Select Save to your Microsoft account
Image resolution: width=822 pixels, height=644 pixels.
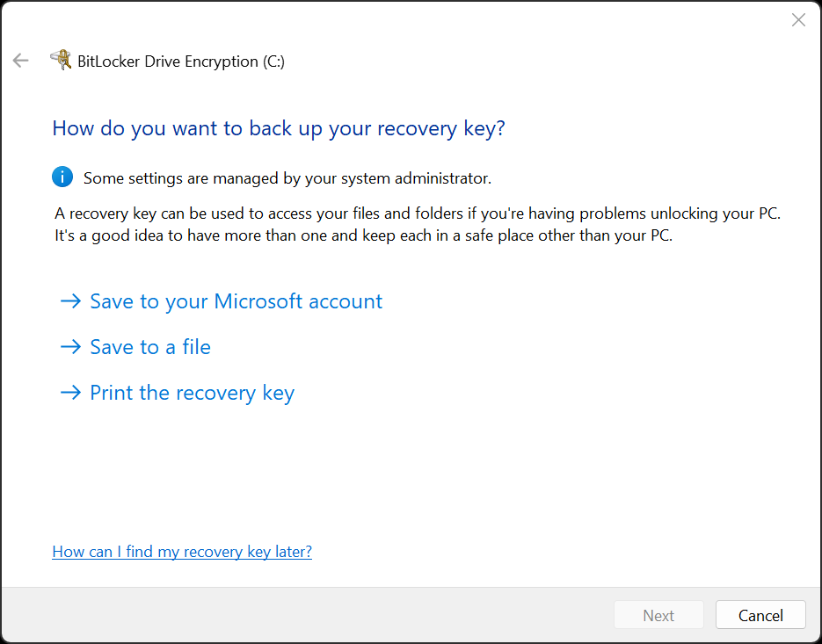click(236, 300)
